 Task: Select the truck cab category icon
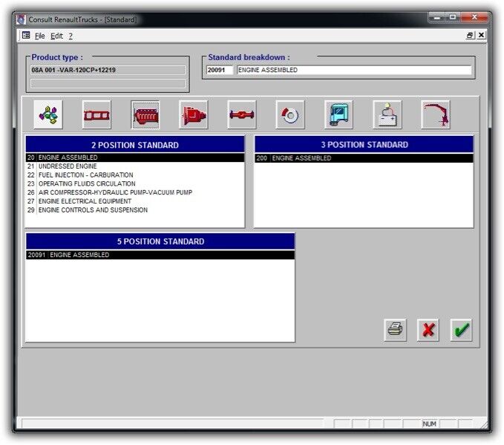coord(338,115)
